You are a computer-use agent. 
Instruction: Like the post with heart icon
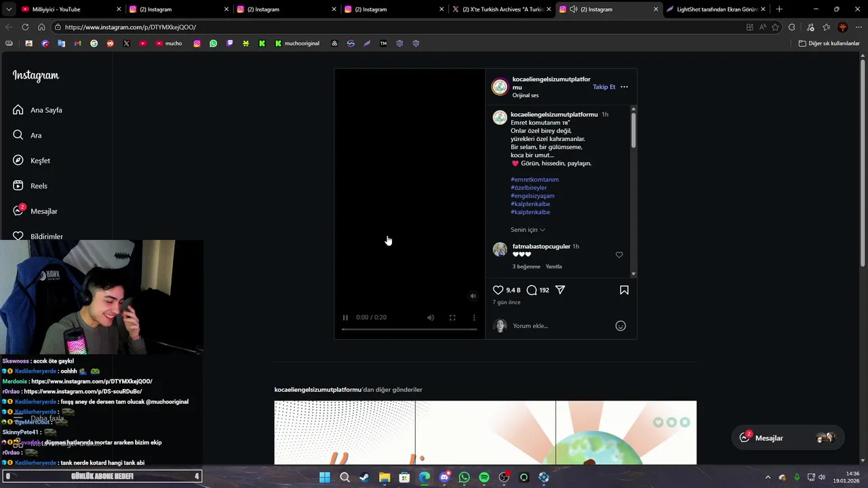coord(498,290)
